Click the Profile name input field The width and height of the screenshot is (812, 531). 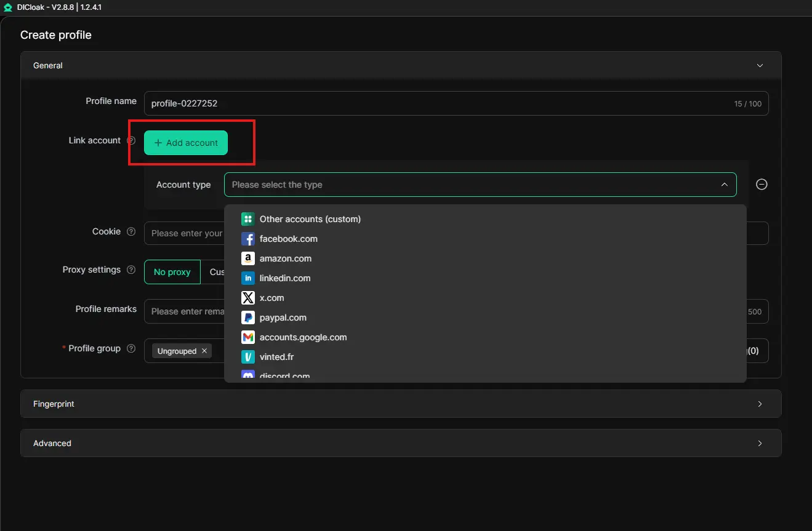[x=431, y=103]
